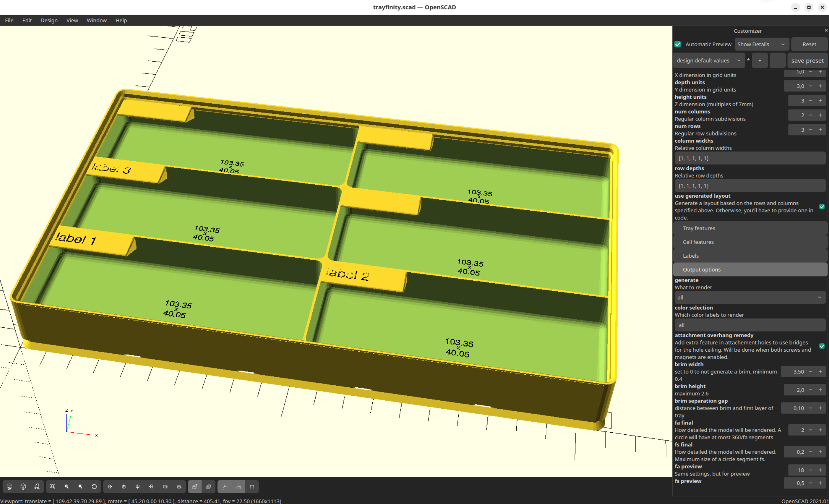Switch to Right view

pyautogui.click(x=110, y=486)
